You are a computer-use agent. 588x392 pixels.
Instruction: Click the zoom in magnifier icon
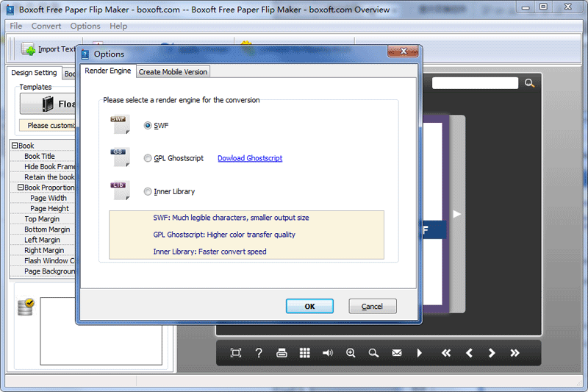351,352
